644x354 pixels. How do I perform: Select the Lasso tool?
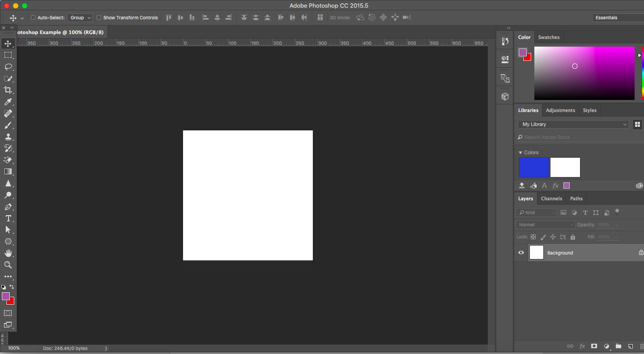click(x=8, y=67)
